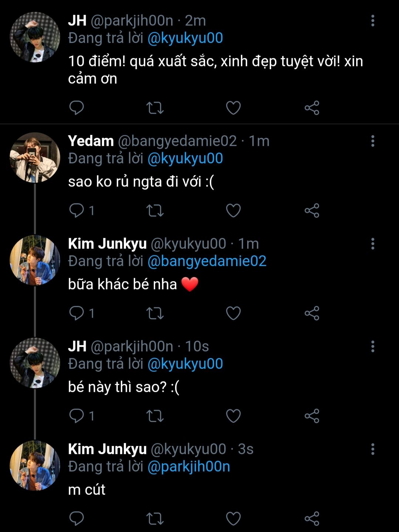Open Kim Junkyu's avatar on "bữa khác" tweet
This screenshot has height=532, width=399.
point(35,260)
